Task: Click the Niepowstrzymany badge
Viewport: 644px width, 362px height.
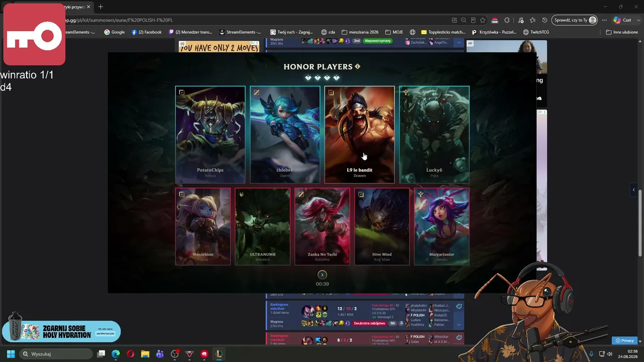Action: pos(378,41)
